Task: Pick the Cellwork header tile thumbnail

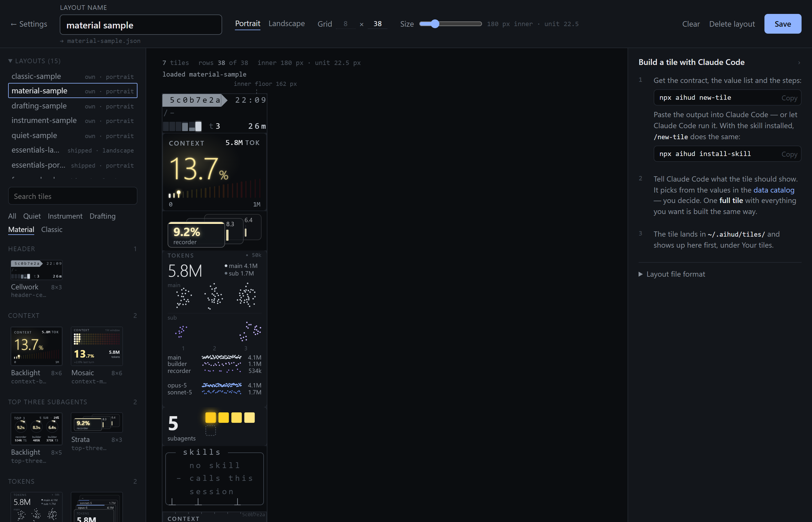Action: (36, 270)
